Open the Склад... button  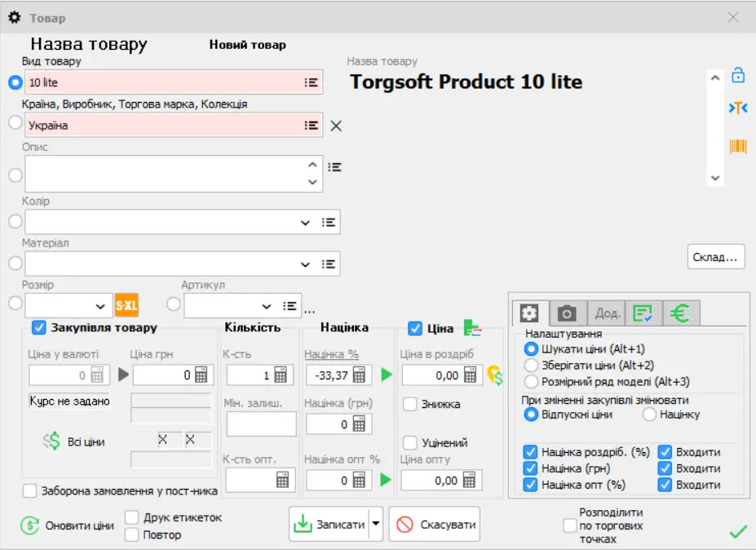(x=715, y=255)
